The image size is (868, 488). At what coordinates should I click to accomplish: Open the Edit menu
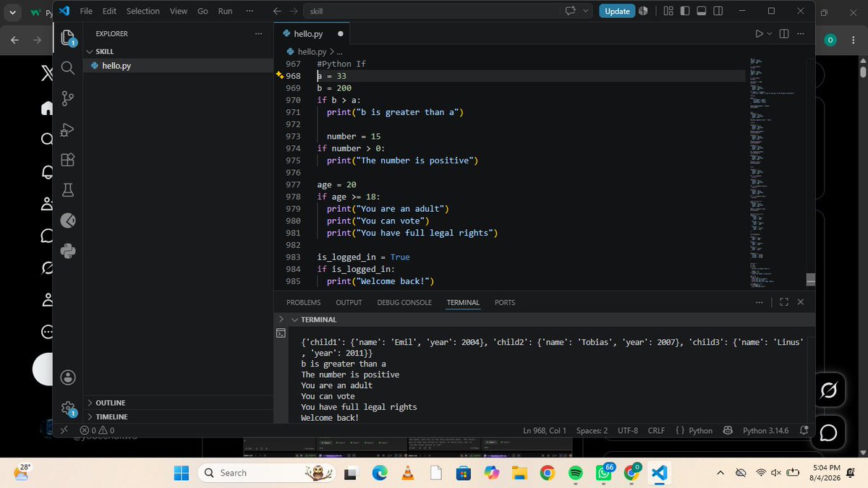[109, 11]
